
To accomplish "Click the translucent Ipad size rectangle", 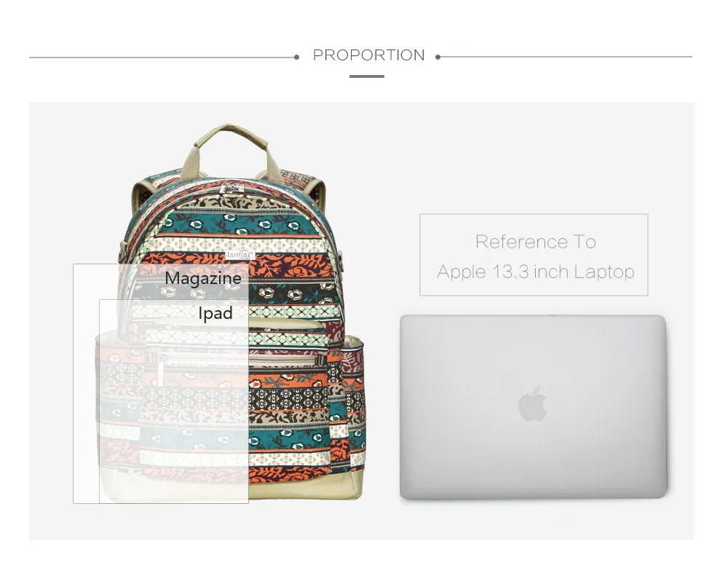I will point(174,401).
